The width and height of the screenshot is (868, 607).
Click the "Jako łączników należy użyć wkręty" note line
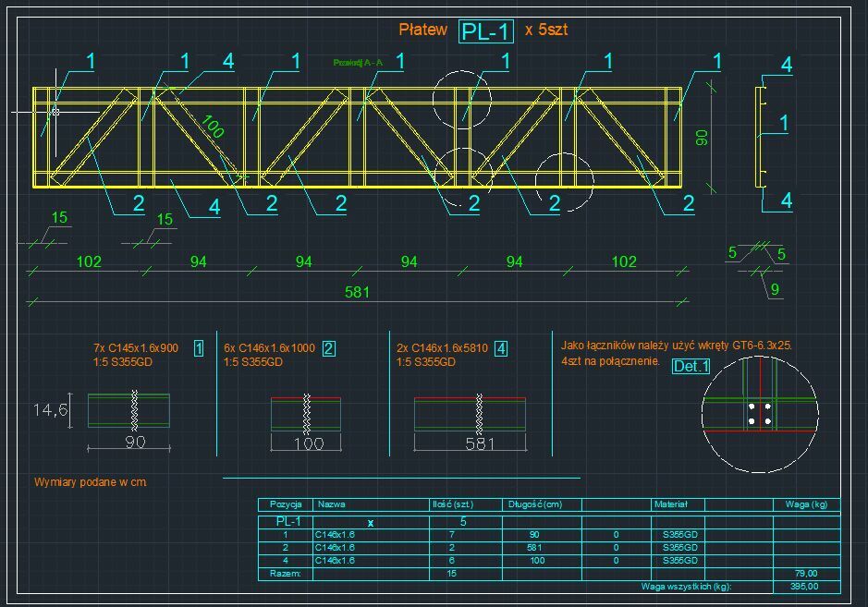677,346
